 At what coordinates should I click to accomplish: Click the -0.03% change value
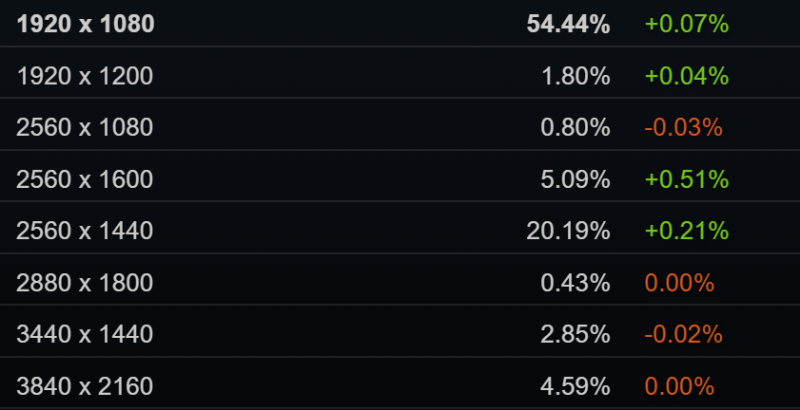[x=684, y=128]
